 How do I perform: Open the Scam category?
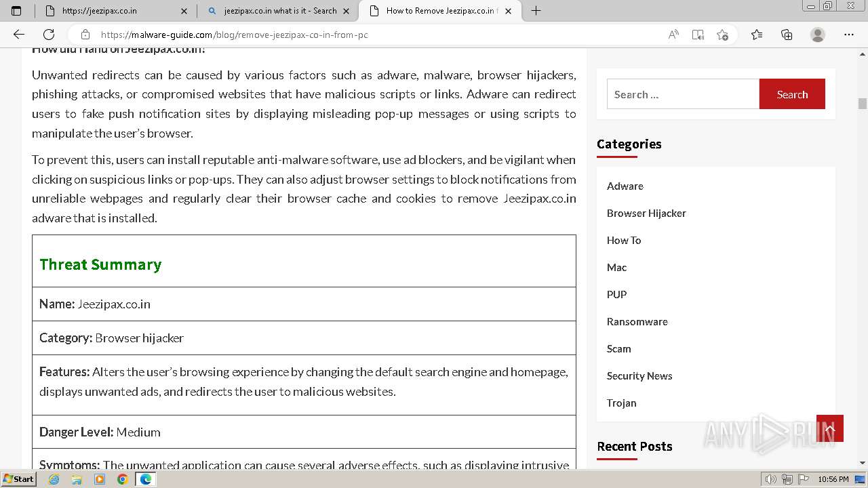pos(619,348)
